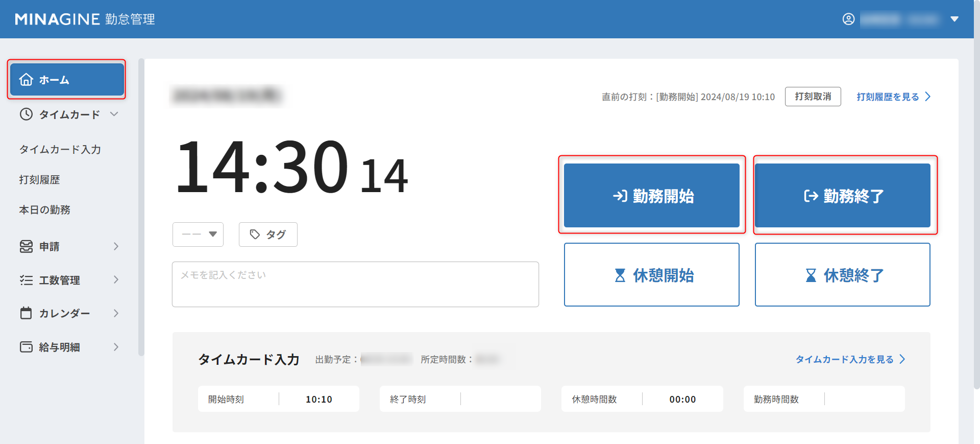The height and width of the screenshot is (444, 980).
Task: Collapse the タイムカード sidebar section
Action: [x=114, y=114]
